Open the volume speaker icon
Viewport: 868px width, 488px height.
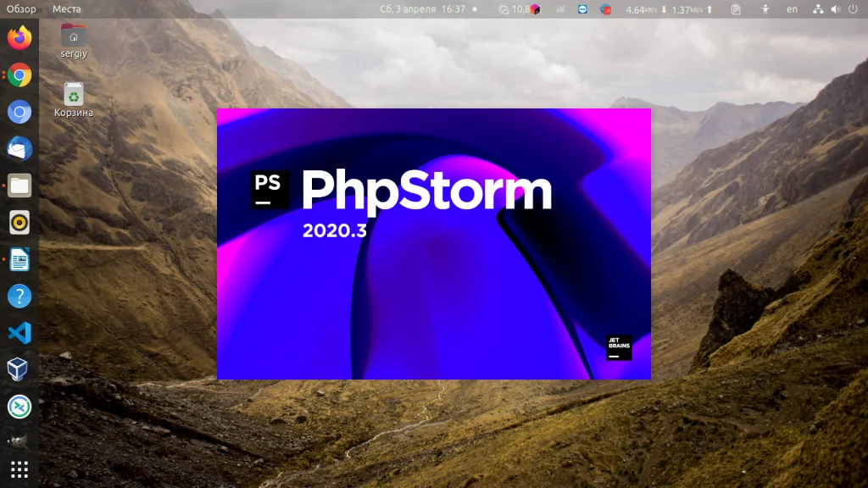point(836,9)
